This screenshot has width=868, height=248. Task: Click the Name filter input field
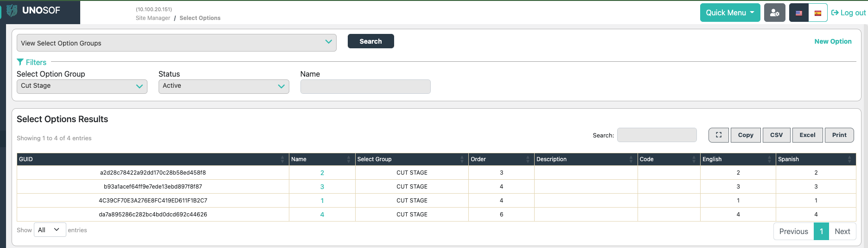coord(365,86)
